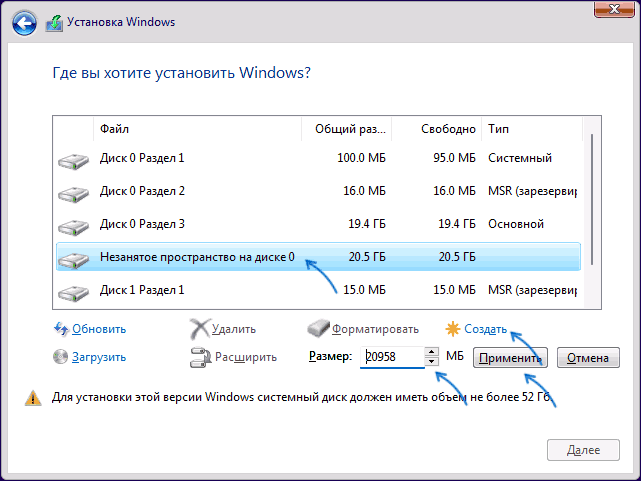Viewport: 641px width, 481px height.
Task: Apply size with Применить button
Action: (x=510, y=358)
